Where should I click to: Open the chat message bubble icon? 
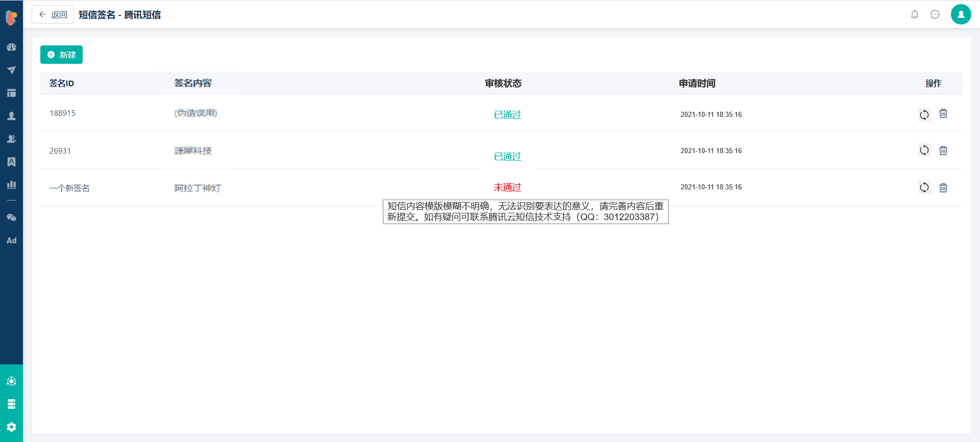(935, 14)
